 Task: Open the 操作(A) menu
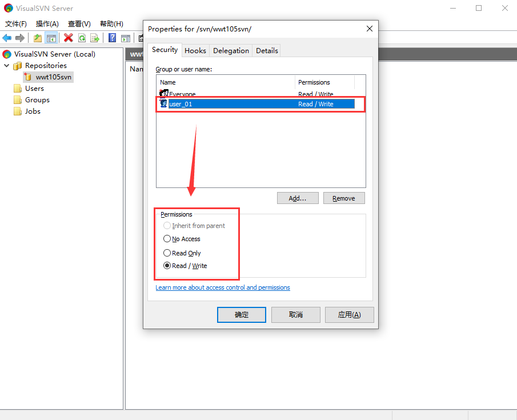pos(47,24)
